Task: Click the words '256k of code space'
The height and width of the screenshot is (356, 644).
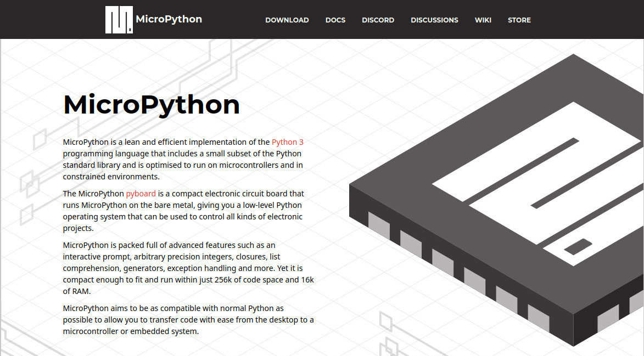Action: (x=249, y=280)
